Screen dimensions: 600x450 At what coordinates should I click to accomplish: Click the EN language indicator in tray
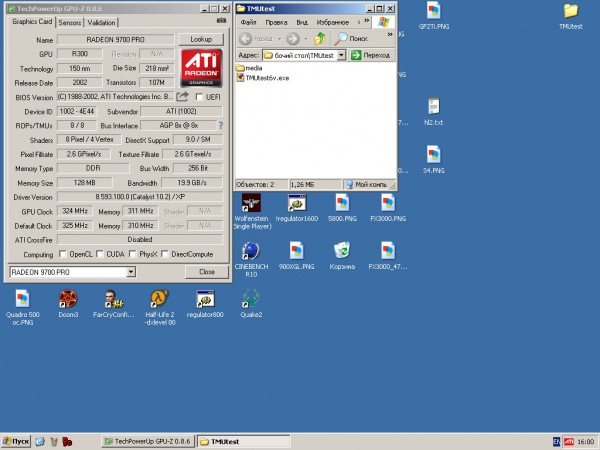pyautogui.click(x=556, y=442)
